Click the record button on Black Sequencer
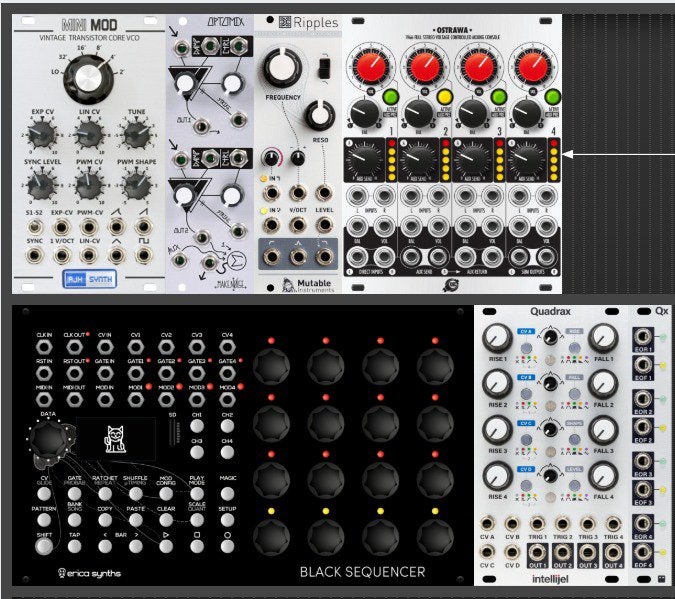 pyautogui.click(x=227, y=546)
